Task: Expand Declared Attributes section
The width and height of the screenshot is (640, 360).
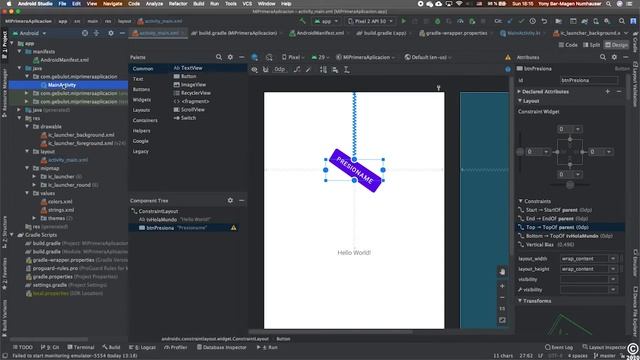Action: point(520,92)
